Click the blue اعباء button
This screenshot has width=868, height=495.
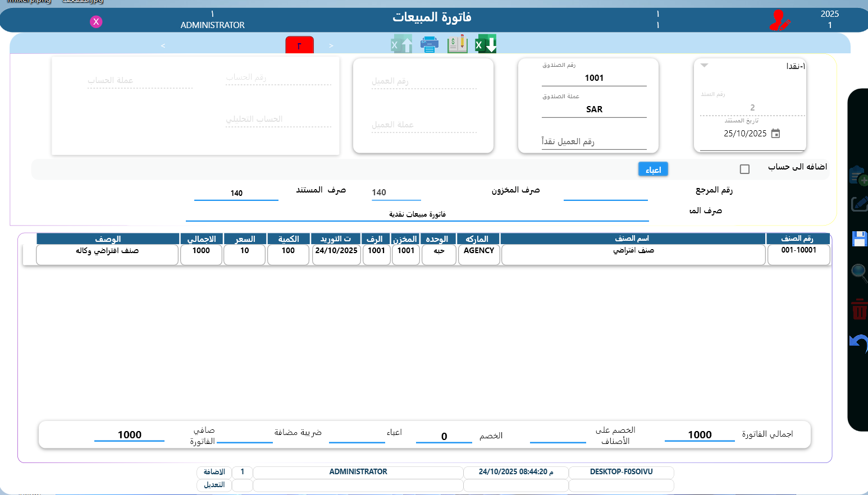(653, 168)
